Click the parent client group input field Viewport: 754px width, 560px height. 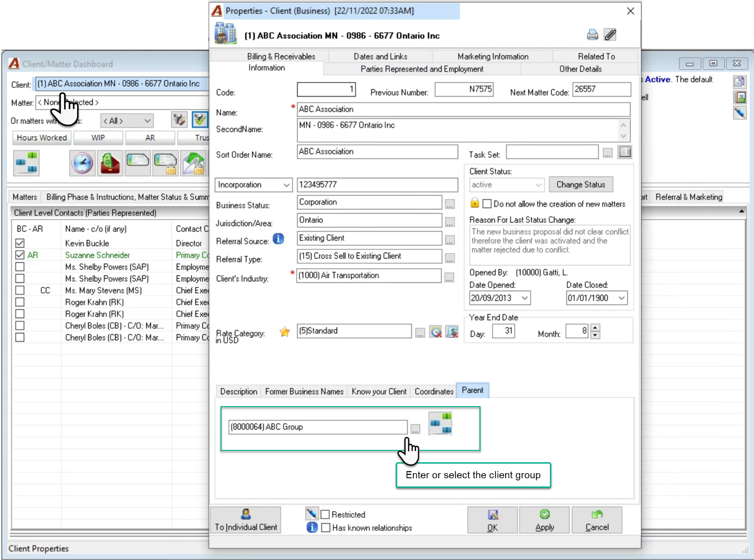tap(318, 427)
